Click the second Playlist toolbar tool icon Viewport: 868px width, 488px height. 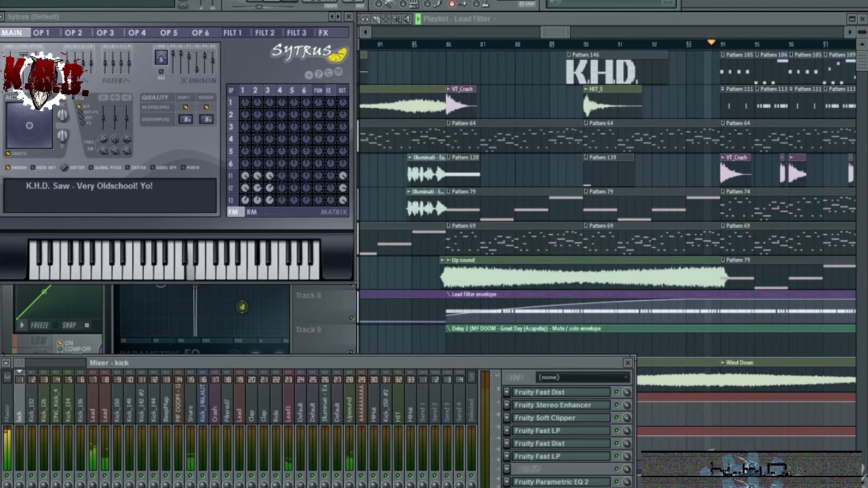pyautogui.click(x=376, y=19)
